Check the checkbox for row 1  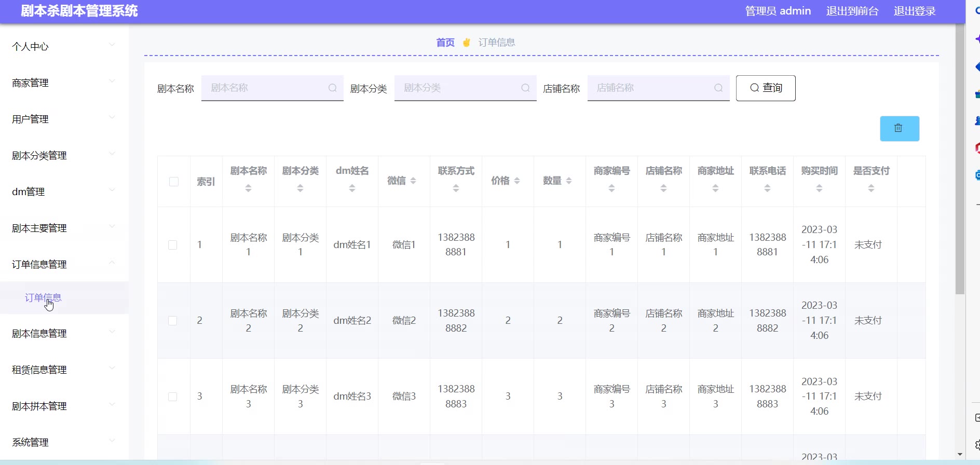point(173,245)
